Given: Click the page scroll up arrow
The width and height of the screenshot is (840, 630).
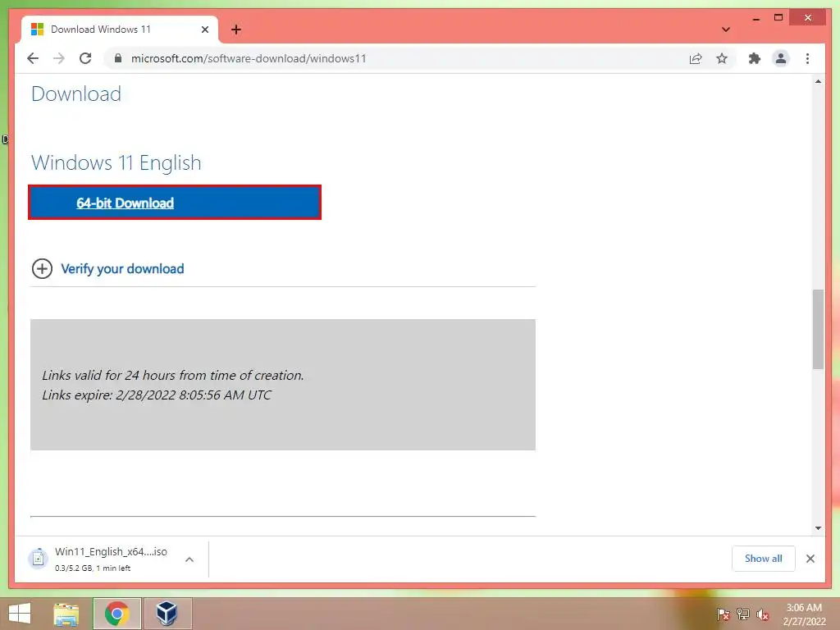Looking at the screenshot, I should (x=818, y=81).
